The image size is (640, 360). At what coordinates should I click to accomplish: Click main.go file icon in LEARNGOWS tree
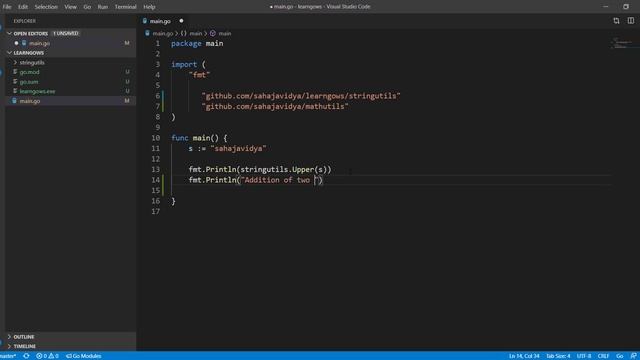[15, 101]
